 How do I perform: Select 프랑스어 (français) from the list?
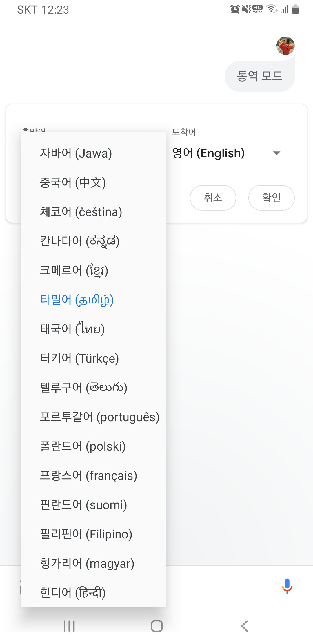[94, 475]
